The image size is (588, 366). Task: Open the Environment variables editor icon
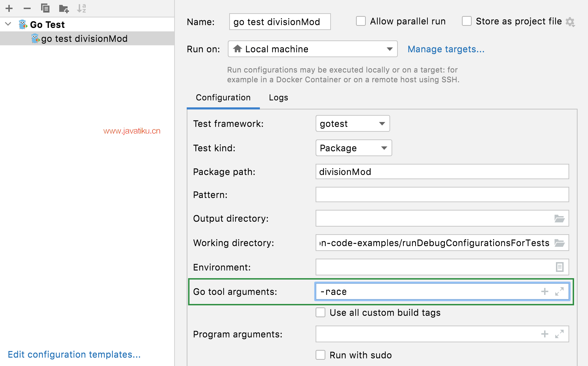[x=559, y=267]
